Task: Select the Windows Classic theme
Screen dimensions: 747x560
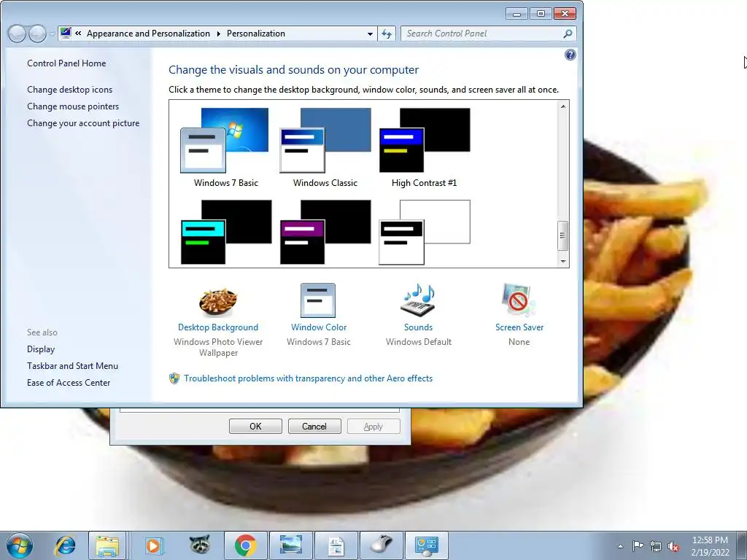Action: coord(325,147)
